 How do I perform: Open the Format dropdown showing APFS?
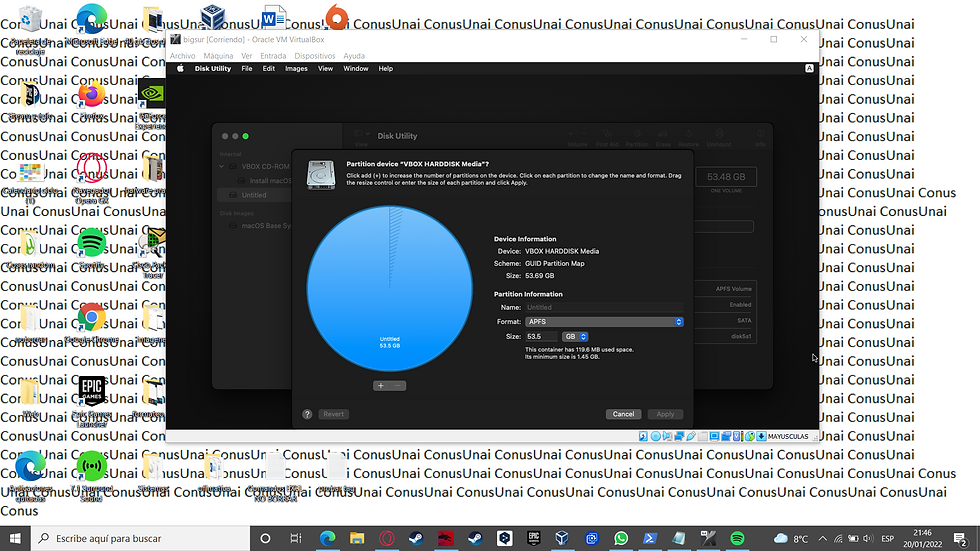[604, 322]
